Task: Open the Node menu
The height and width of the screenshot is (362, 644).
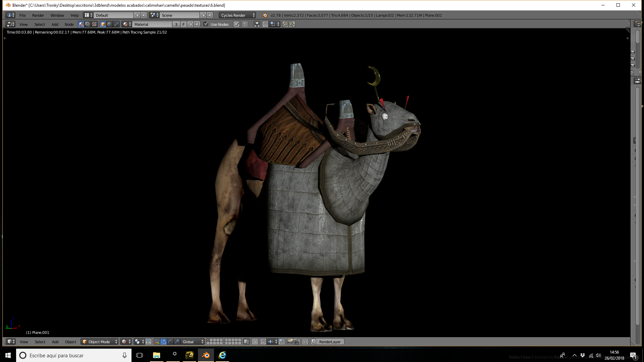Action: point(69,24)
